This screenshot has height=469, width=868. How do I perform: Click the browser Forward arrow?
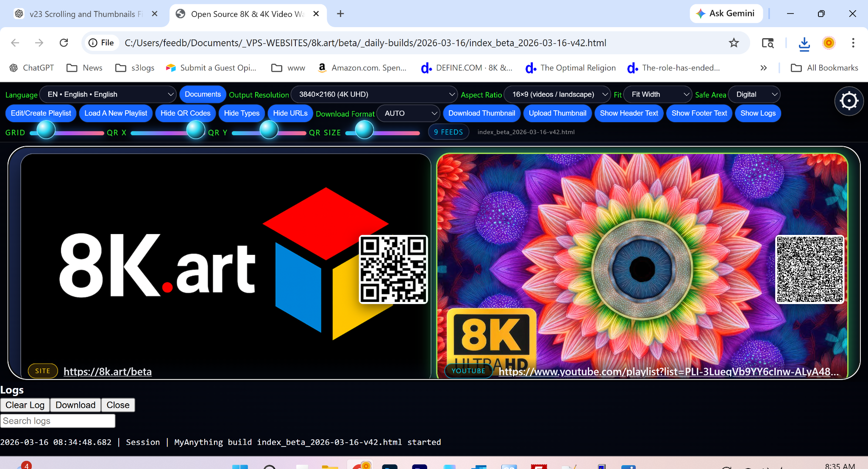click(39, 43)
